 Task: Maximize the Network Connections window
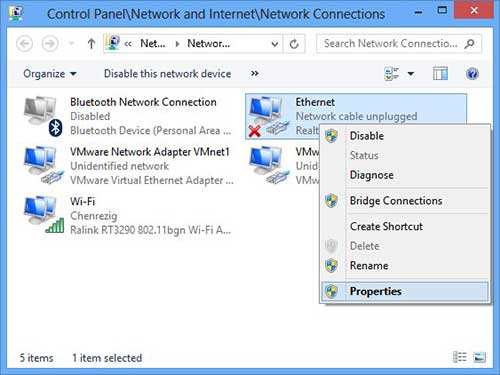click(442, 10)
